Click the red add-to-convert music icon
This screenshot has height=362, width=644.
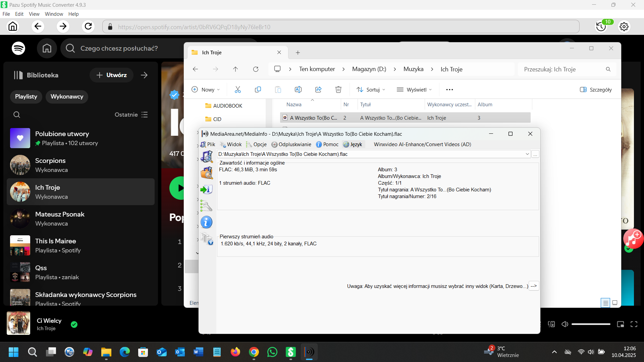tap(633, 239)
